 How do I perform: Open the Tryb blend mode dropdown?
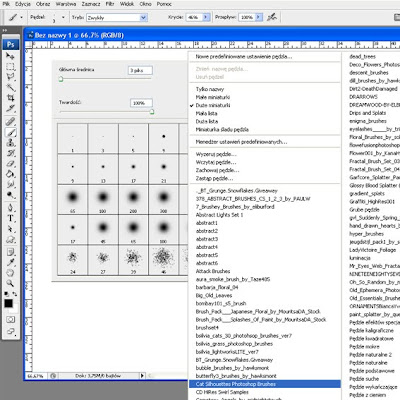[144, 17]
